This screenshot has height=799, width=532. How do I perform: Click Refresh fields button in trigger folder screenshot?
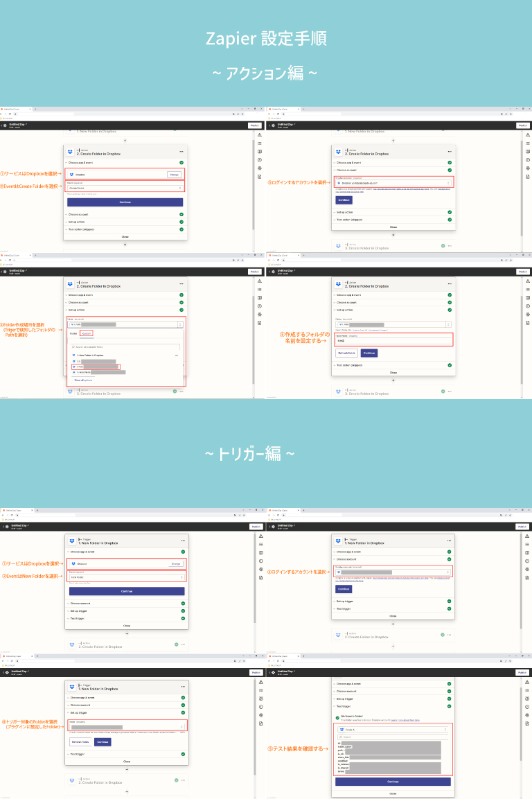[x=80, y=742]
